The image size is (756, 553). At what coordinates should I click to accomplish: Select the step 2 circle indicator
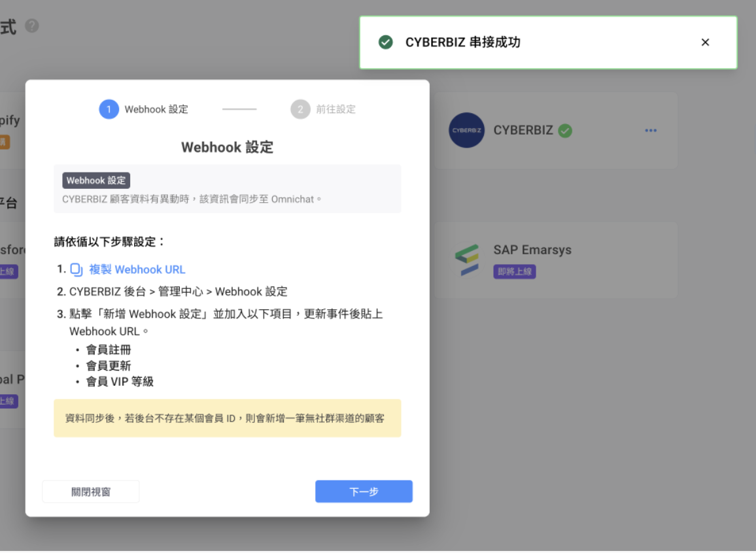[x=300, y=109]
